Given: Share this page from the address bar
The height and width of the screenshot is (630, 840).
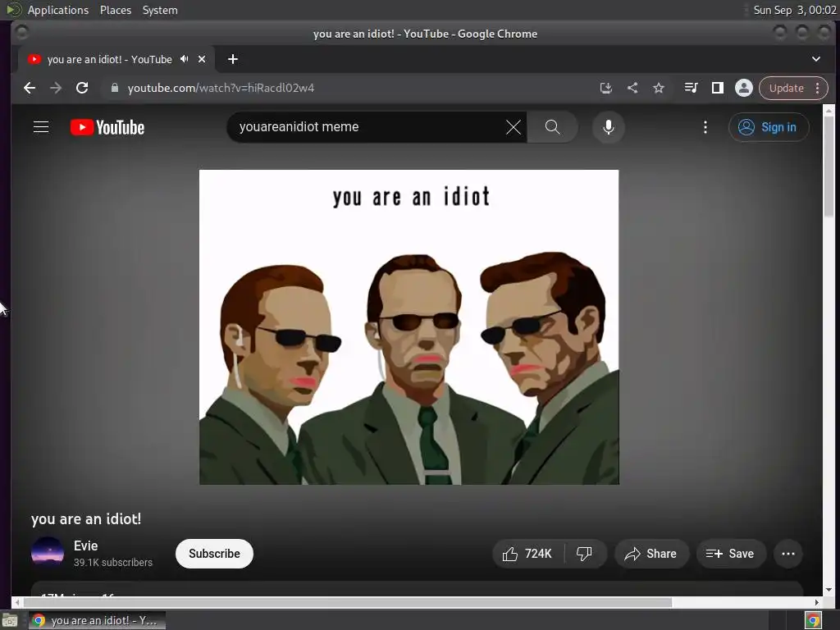Looking at the screenshot, I should 632,88.
